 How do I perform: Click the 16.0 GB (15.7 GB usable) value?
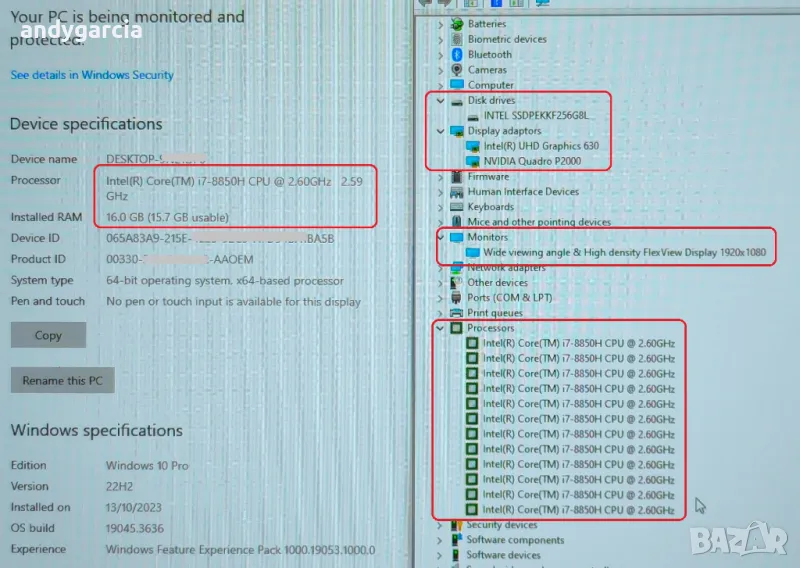pos(167,217)
